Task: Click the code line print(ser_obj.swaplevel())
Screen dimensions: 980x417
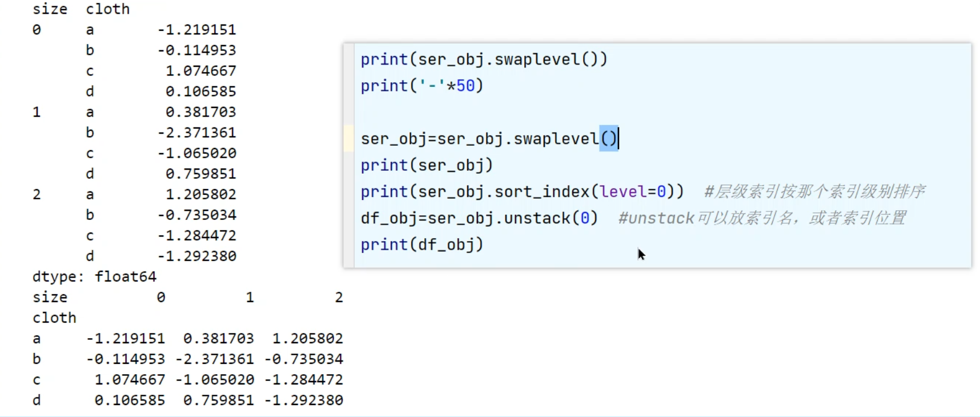Action: coord(484,59)
